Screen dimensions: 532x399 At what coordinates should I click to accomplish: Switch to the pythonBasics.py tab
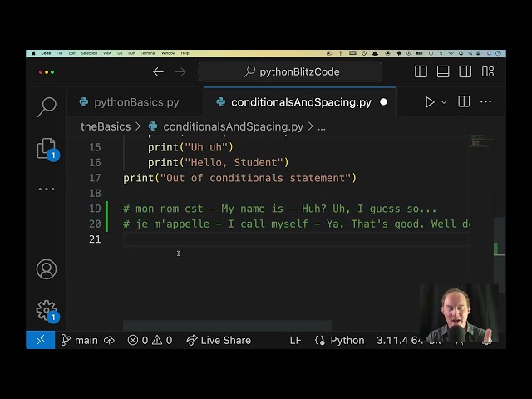point(135,102)
